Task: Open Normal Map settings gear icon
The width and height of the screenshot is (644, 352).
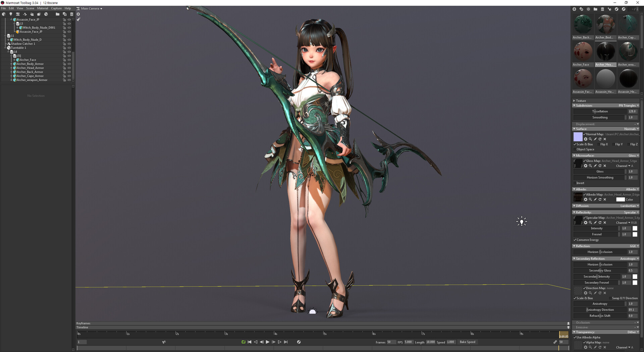Action: pyautogui.click(x=586, y=139)
